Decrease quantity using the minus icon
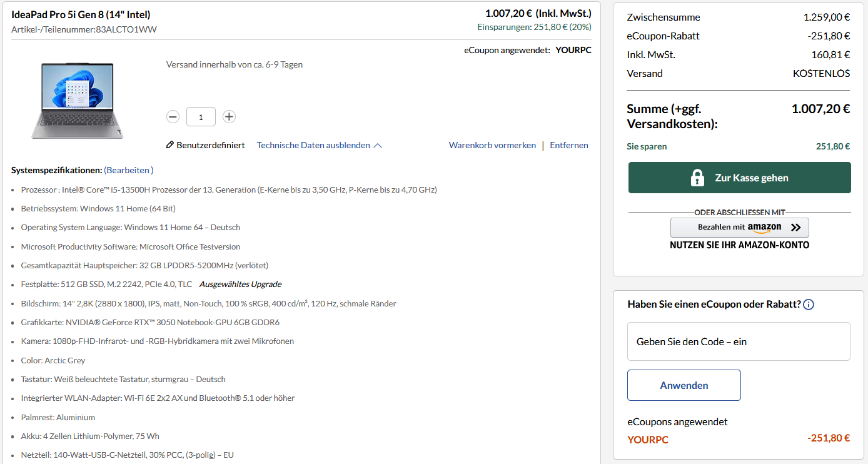 pos(173,116)
